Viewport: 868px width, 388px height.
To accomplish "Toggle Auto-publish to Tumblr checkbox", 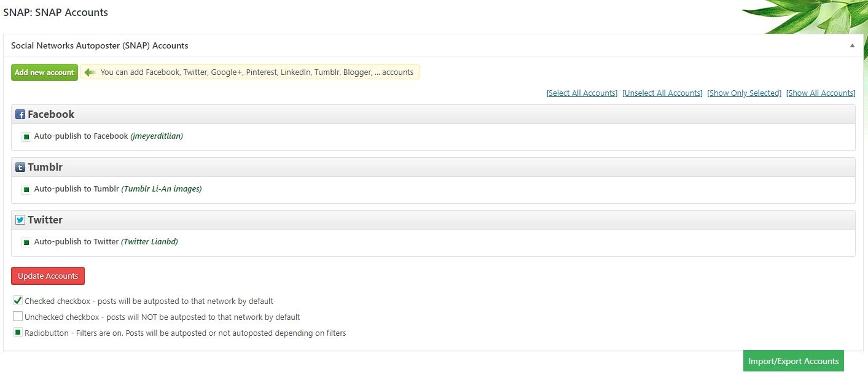I will [x=26, y=189].
